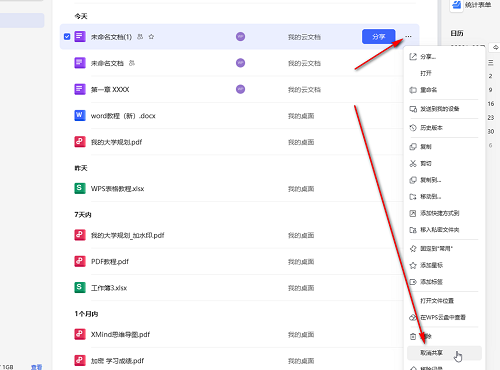Select 取消共享 in the context menu
Screen dimensions: 500x370
tap(444, 353)
